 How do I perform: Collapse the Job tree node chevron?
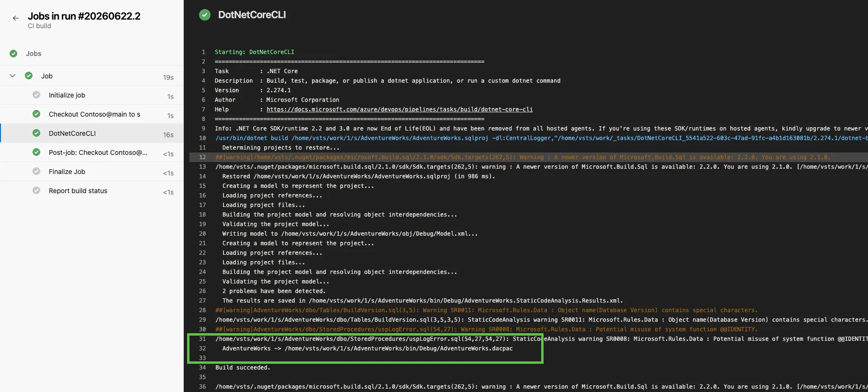[12, 76]
